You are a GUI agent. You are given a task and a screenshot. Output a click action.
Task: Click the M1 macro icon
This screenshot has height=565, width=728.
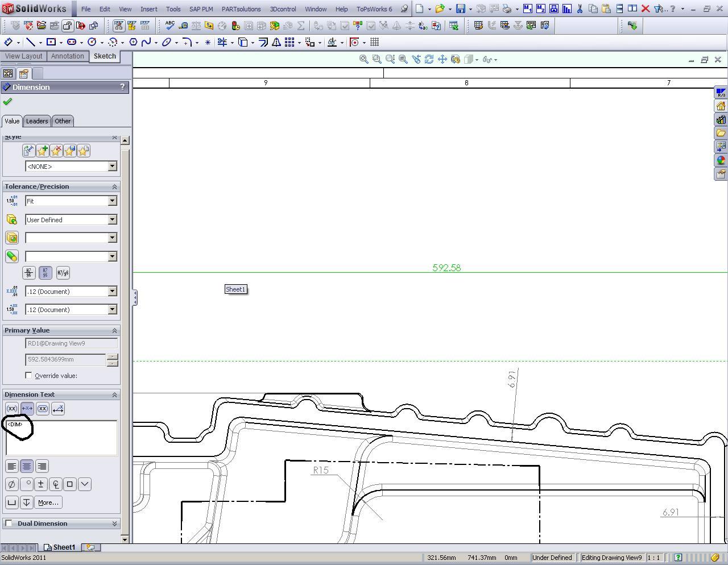pyautogui.click(x=527, y=9)
